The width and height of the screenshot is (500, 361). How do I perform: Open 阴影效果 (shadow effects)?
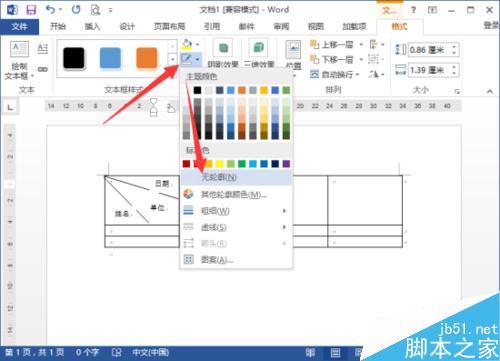[223, 53]
